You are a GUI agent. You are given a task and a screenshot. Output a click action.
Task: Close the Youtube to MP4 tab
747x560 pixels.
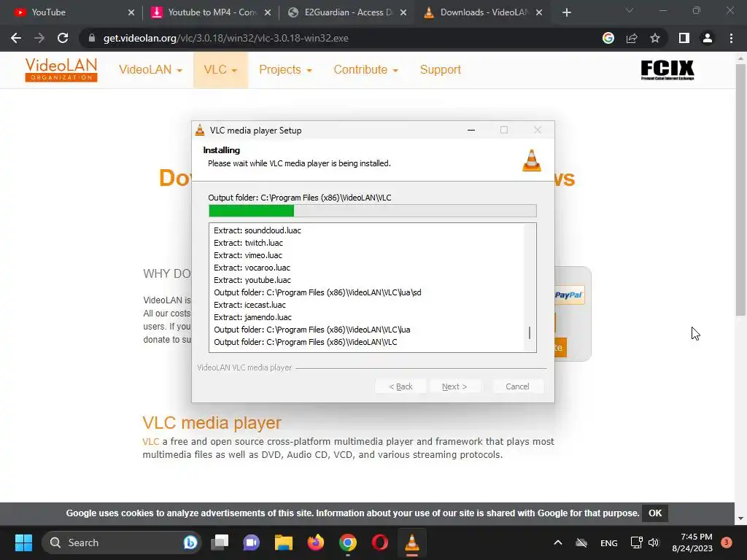click(x=268, y=12)
